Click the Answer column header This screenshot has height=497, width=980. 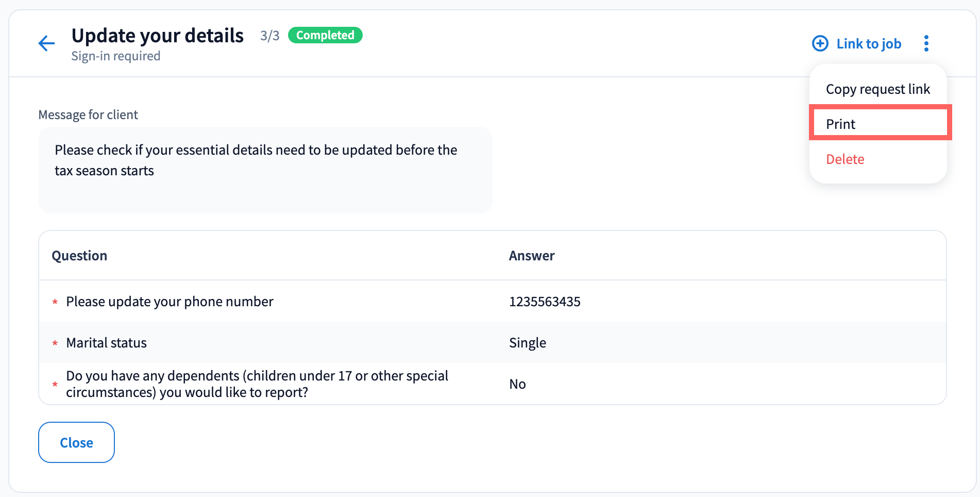click(x=531, y=256)
